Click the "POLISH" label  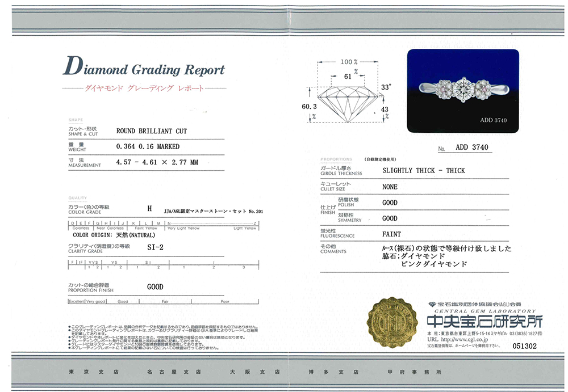pos(346,205)
